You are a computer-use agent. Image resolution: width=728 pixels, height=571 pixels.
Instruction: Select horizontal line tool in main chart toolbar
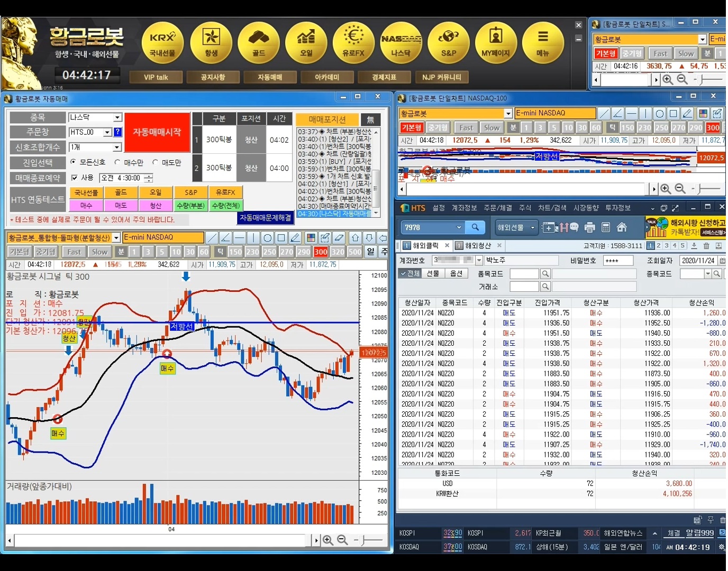239,237
